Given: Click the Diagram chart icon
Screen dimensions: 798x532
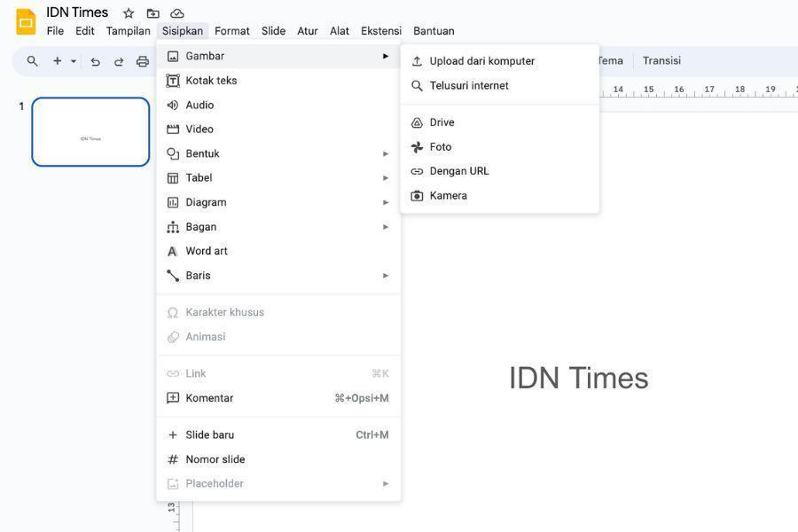Looking at the screenshot, I should (173, 203).
